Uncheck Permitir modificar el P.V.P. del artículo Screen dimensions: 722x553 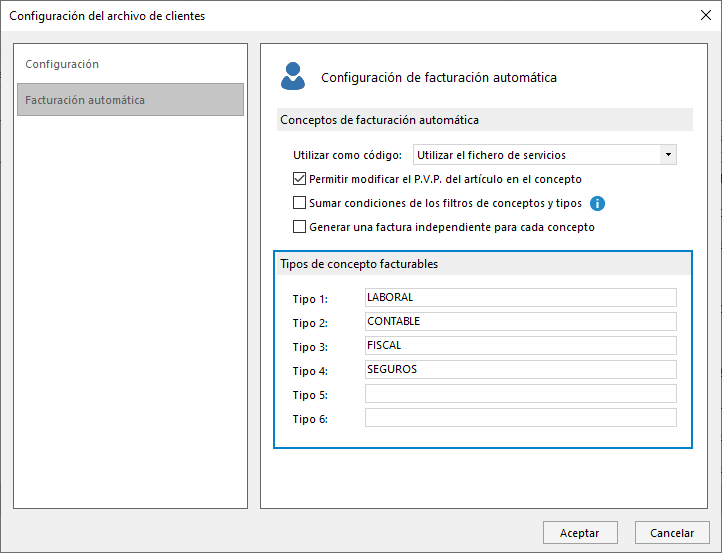[299, 179]
